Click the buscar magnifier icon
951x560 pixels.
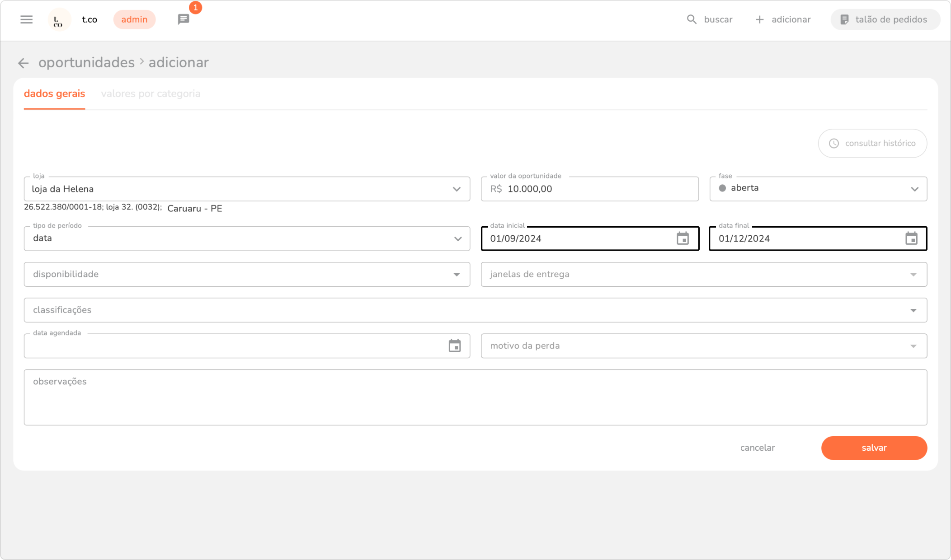[692, 19]
